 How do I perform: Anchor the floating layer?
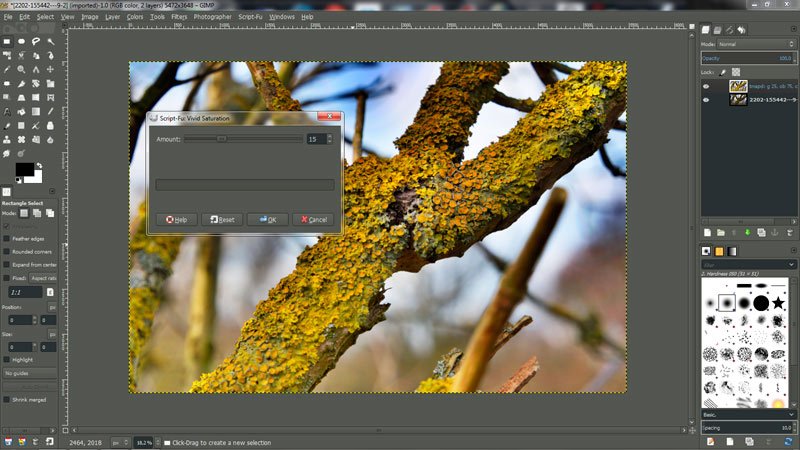[774, 233]
